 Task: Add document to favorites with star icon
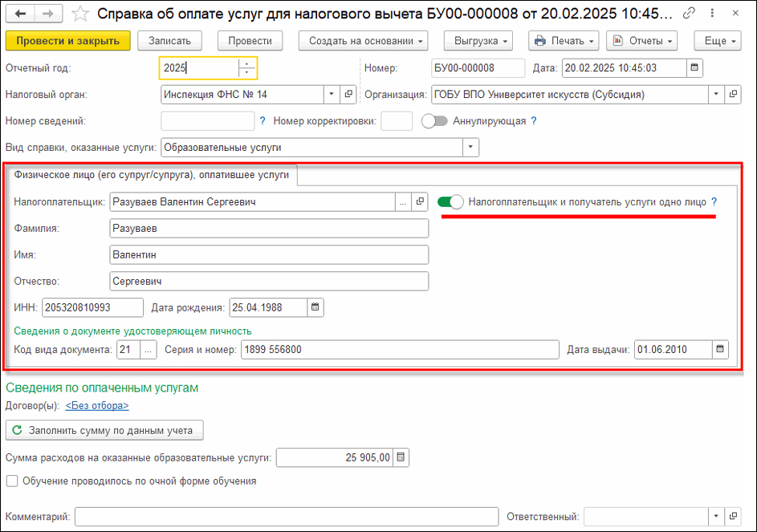[x=79, y=14]
